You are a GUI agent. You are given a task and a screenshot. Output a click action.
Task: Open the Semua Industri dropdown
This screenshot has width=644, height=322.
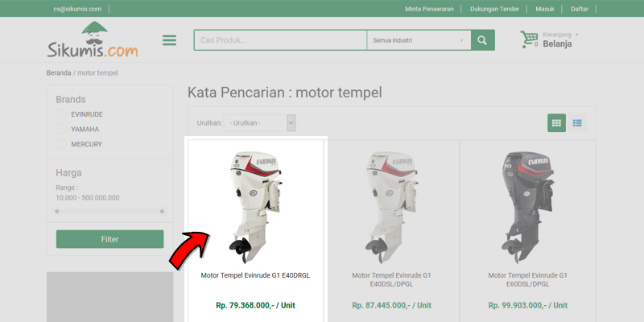(x=419, y=40)
